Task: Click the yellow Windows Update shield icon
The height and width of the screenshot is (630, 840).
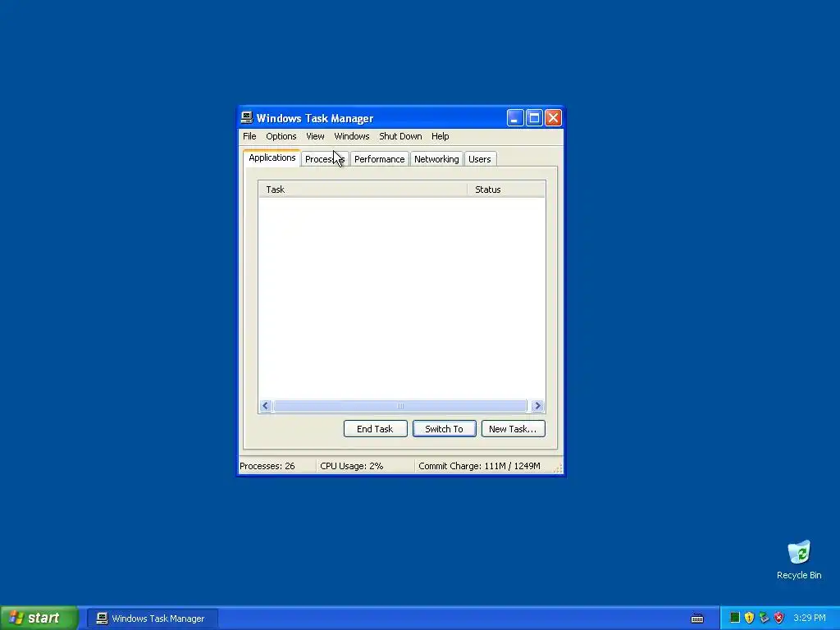Action: pyautogui.click(x=749, y=618)
